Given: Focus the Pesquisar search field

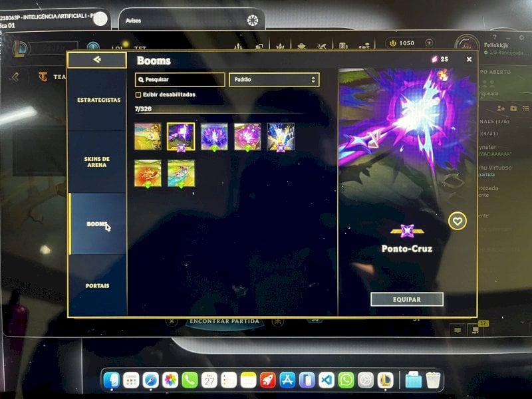Looking at the screenshot, I should click(180, 80).
